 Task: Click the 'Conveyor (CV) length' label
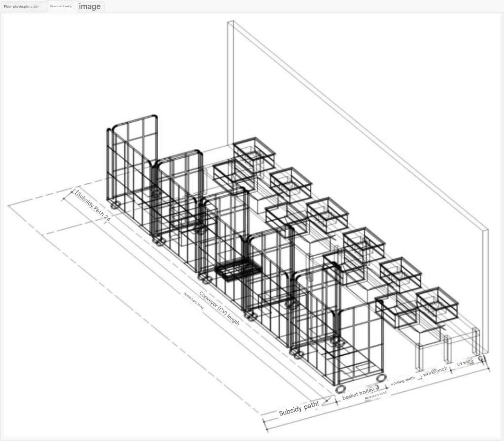click(219, 308)
